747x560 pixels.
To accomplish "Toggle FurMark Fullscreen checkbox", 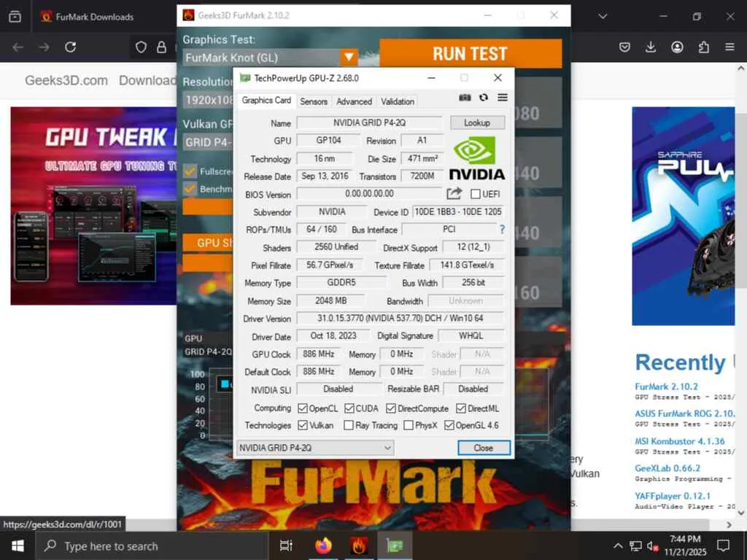I will (190, 171).
